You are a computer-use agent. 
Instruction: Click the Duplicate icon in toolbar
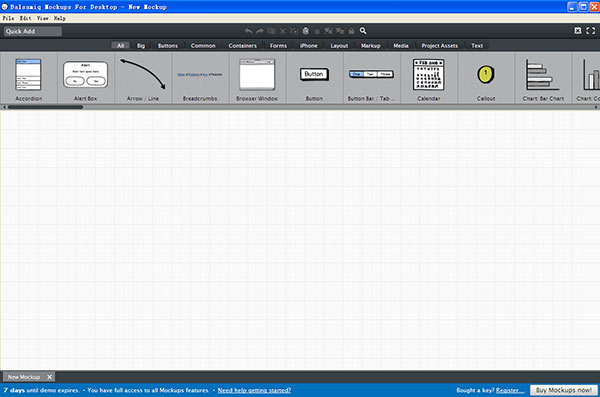[271, 31]
